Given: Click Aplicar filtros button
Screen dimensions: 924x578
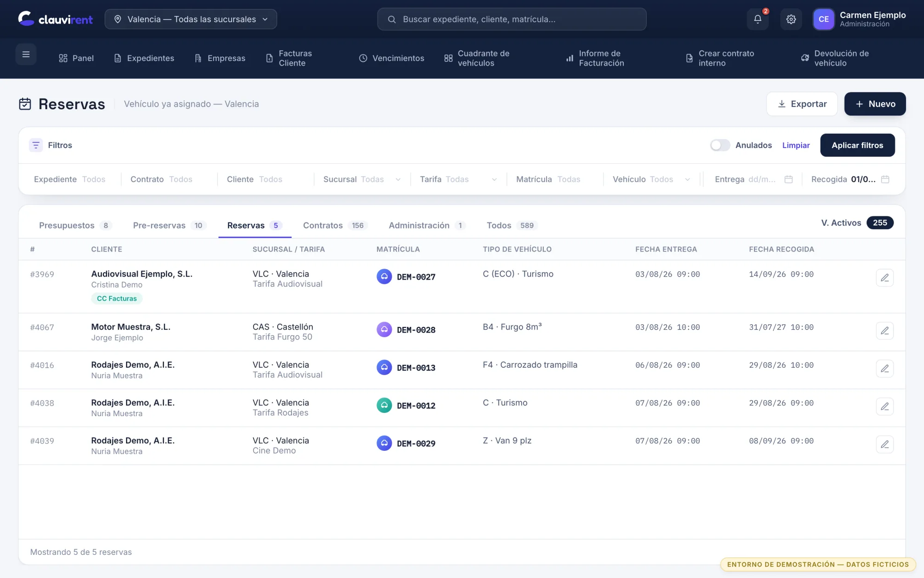Looking at the screenshot, I should (x=857, y=145).
